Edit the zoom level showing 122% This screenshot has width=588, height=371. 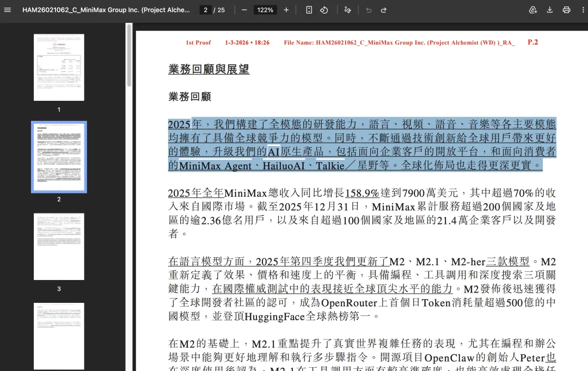pos(265,9)
